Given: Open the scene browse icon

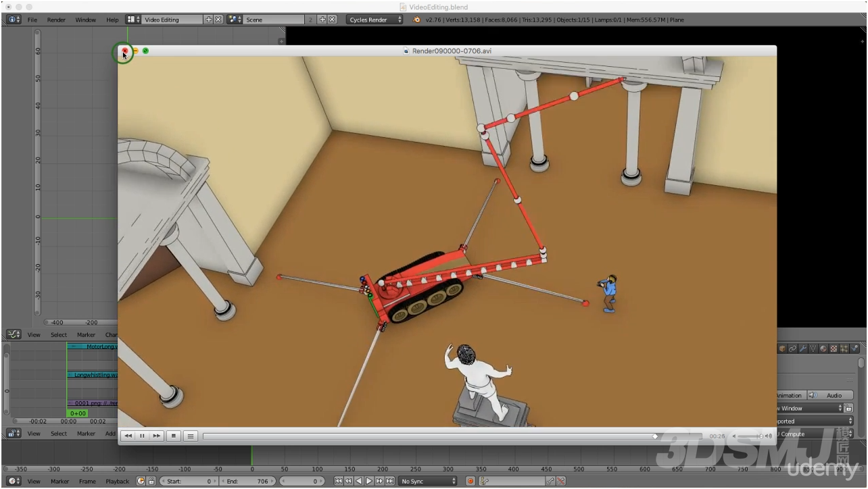Looking at the screenshot, I should pos(235,20).
